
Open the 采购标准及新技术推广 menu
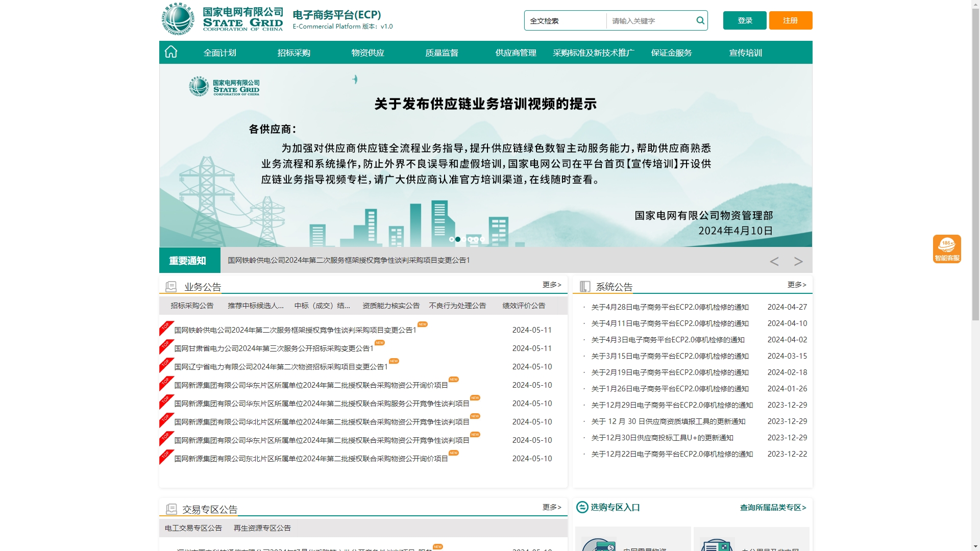click(594, 53)
